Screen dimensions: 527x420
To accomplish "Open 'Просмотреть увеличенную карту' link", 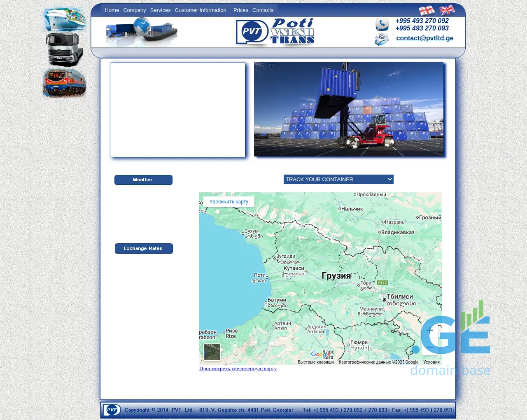I will pyautogui.click(x=238, y=369).
